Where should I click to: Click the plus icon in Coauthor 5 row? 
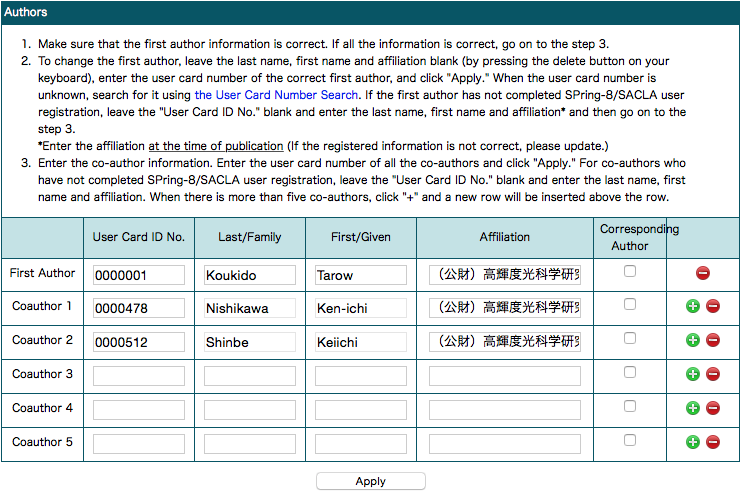point(692,442)
